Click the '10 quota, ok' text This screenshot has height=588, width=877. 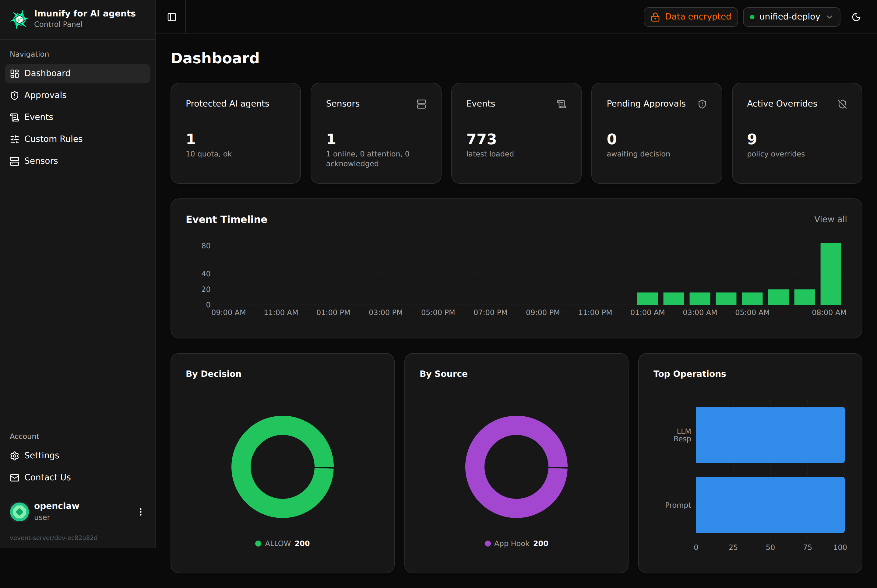tap(209, 154)
